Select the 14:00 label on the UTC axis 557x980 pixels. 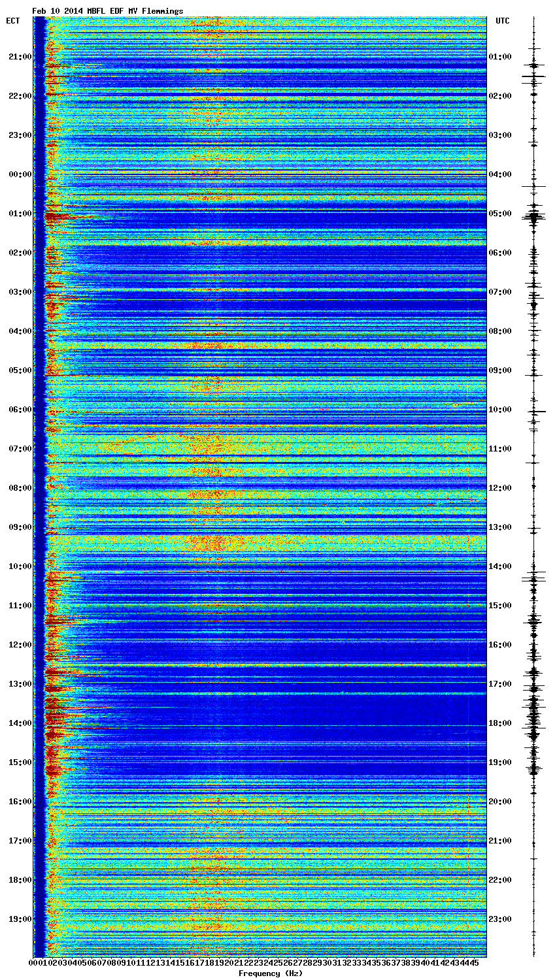[500, 566]
